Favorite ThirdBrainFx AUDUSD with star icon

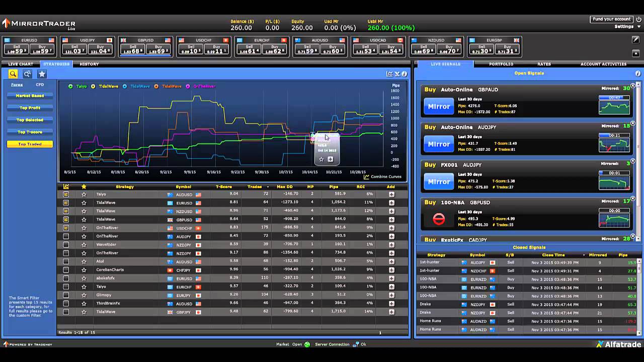[x=84, y=303]
